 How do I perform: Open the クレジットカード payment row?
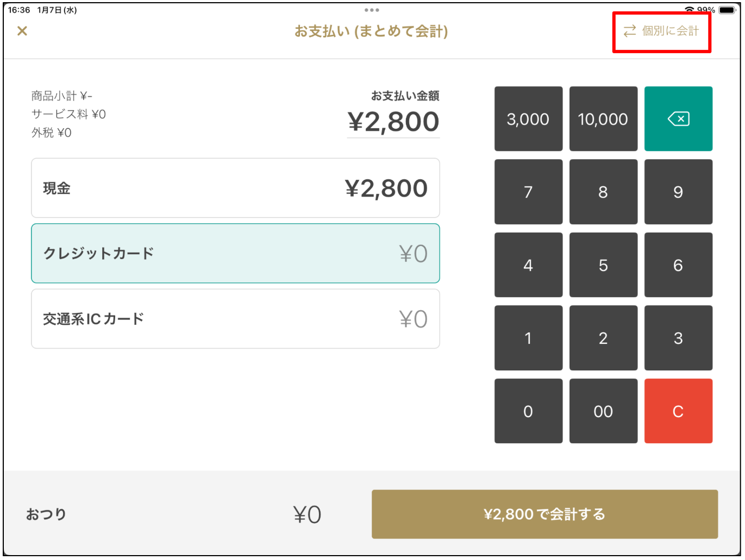pyautogui.click(x=235, y=253)
